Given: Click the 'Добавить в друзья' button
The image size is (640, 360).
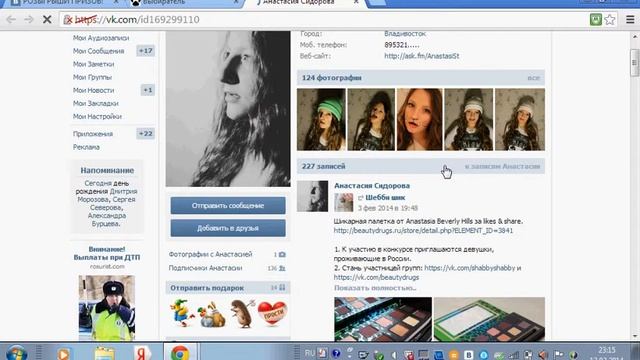Looking at the screenshot, I should [x=228, y=228].
